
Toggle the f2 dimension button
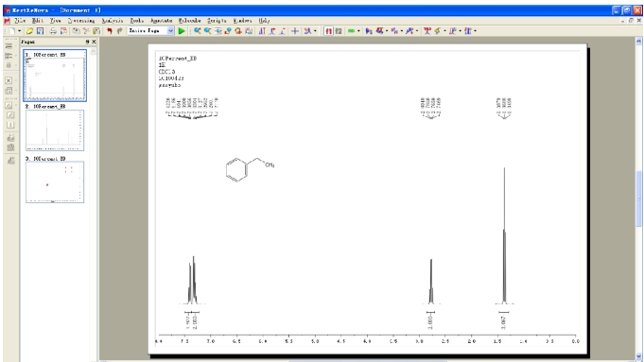click(339, 31)
